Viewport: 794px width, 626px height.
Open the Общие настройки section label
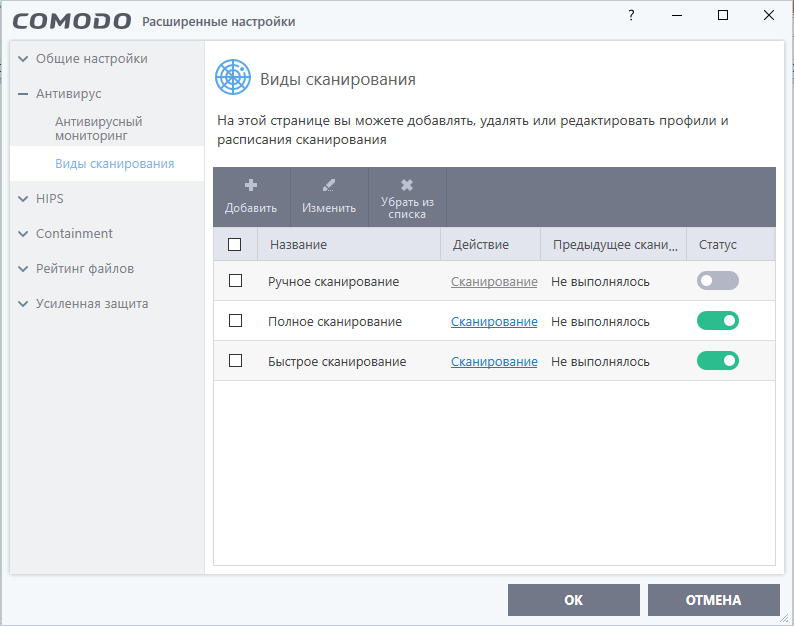[x=92, y=59]
